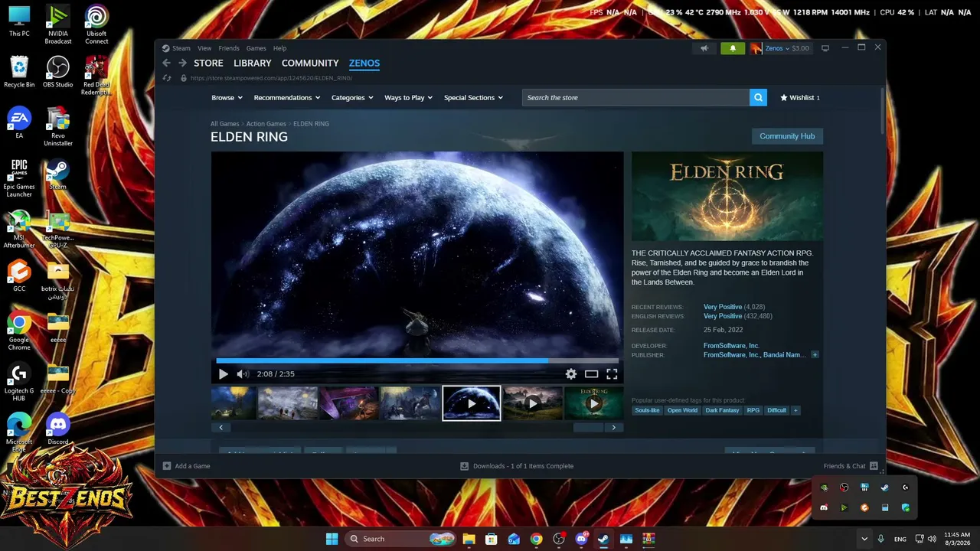Click Steam icon in system tray popup
Viewport: 980px width, 551px height.
point(885,487)
